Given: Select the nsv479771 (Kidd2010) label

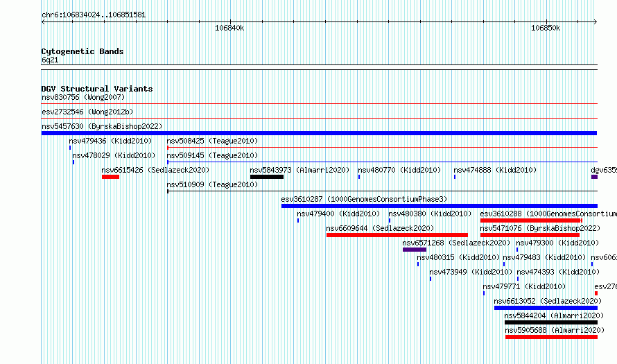Looking at the screenshot, I should [524, 286].
